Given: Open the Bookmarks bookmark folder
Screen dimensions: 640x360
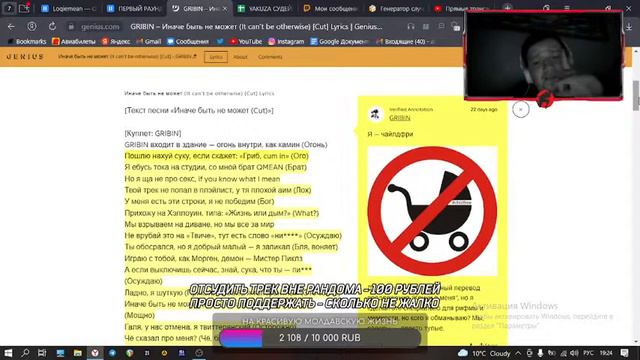Looking at the screenshot, I should (27, 42).
